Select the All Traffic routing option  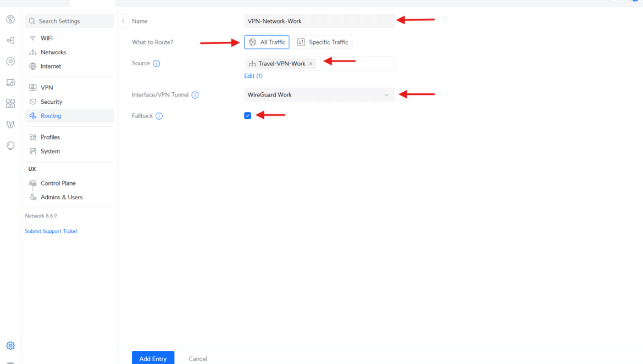tap(267, 42)
